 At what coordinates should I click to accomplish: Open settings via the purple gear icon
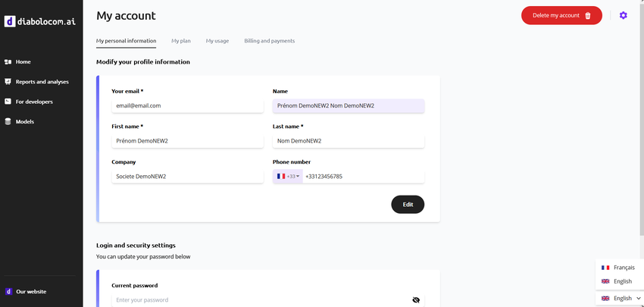click(624, 15)
